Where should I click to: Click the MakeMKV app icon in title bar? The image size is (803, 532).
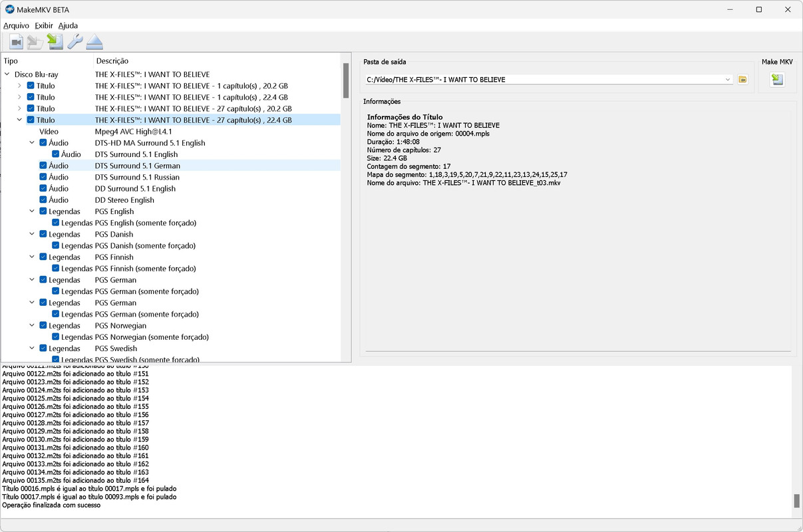point(10,10)
